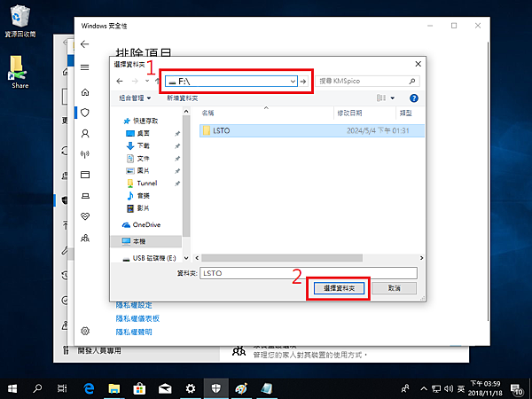
Task: Open the view options dropdown
Action: click(x=395, y=97)
